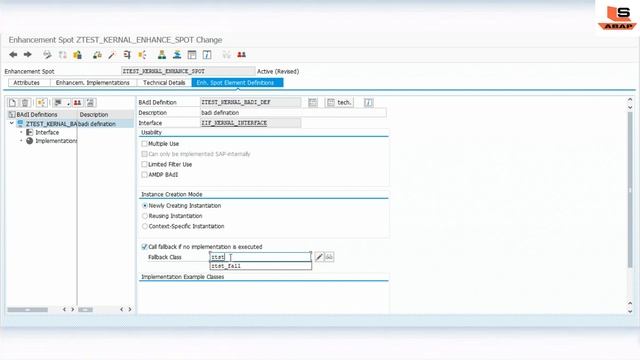Click the horizontal scrollbar thumb below the BAdI Definitions column
The height and width of the screenshot is (360, 640).
(x=27, y=310)
